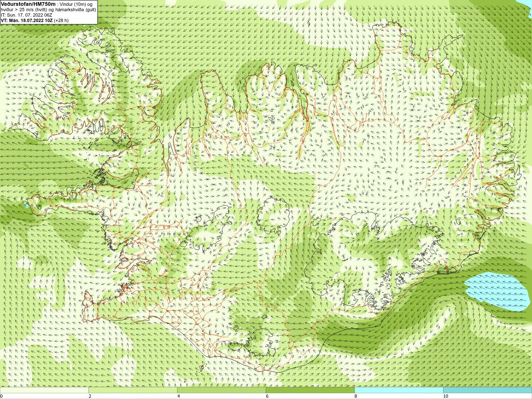Viewport: 532px width, 399px height.
Task: Click the legend scale label '0'
Action: click(2, 396)
